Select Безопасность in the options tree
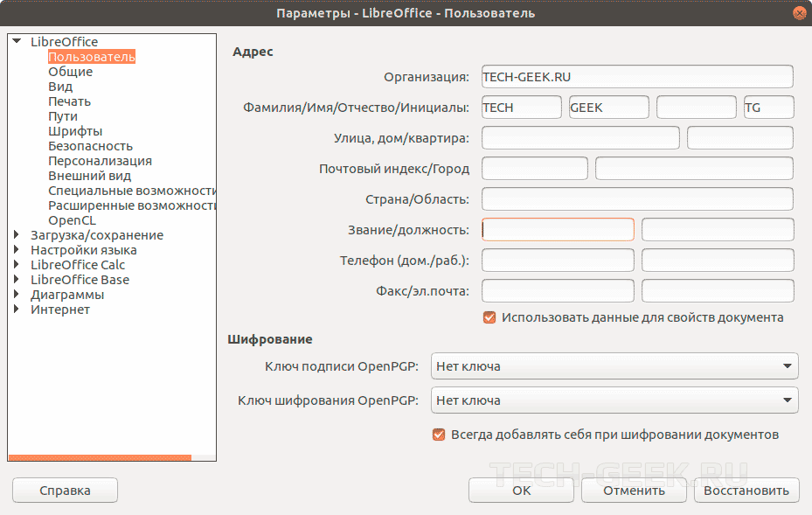Screen dimensions: 812x515 pyautogui.click(x=90, y=146)
